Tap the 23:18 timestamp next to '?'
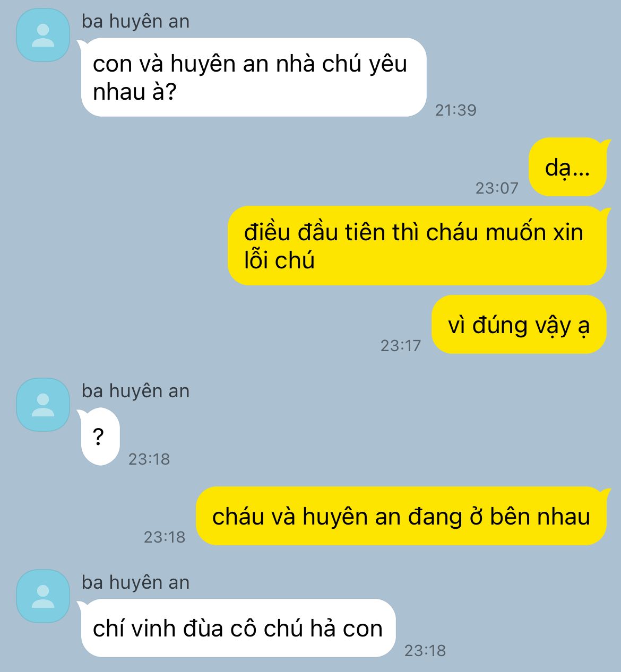621x672 pixels. point(149,459)
